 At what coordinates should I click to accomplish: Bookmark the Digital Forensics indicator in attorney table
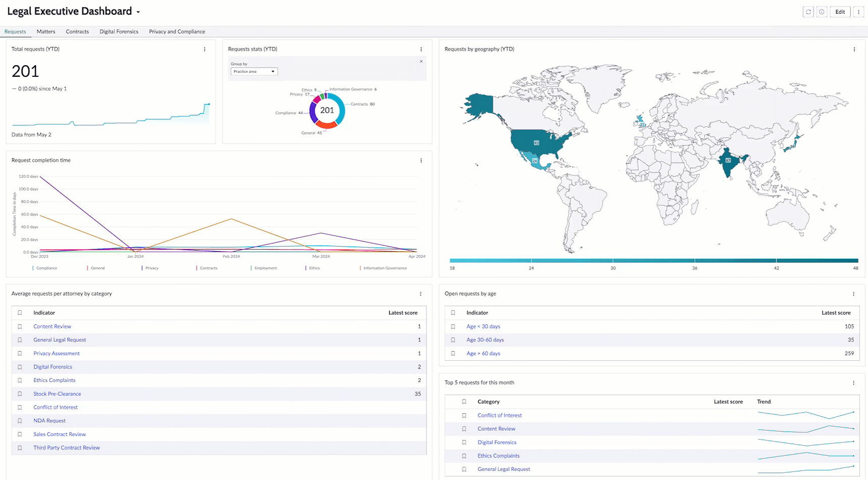point(20,367)
